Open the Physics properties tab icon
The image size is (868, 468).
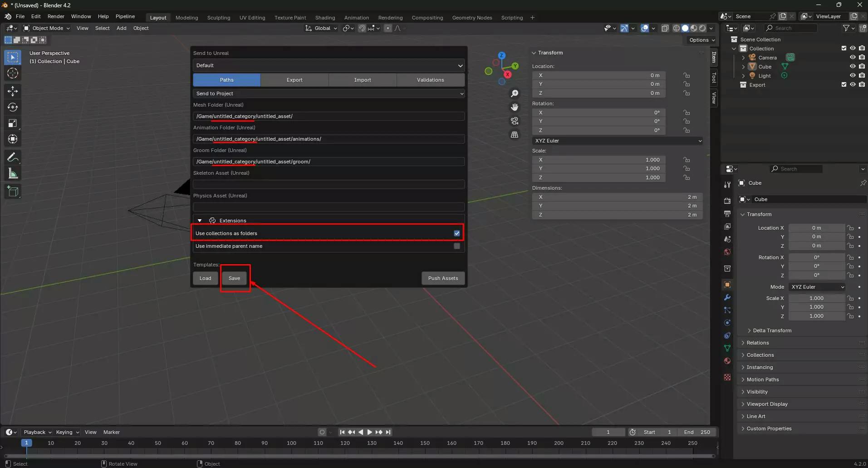click(x=727, y=323)
